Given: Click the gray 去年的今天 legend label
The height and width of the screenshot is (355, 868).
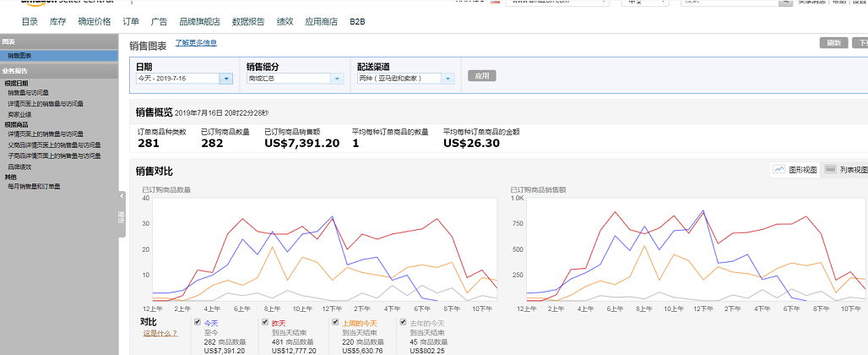Looking at the screenshot, I should (427, 323).
